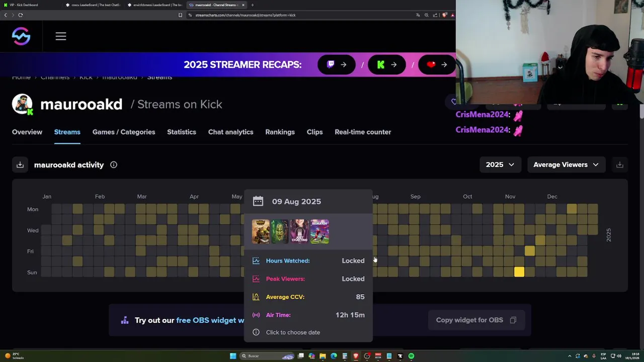Open the Kick 2025 streamer recap

[387, 64]
